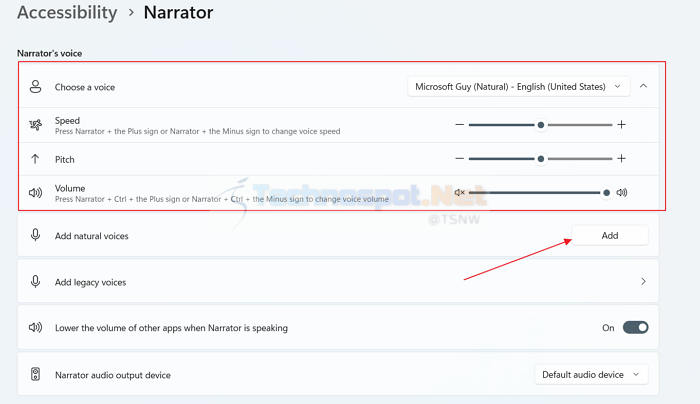The image size is (700, 404).
Task: Click the microphone icon for Add natural voices
Action: (35, 235)
